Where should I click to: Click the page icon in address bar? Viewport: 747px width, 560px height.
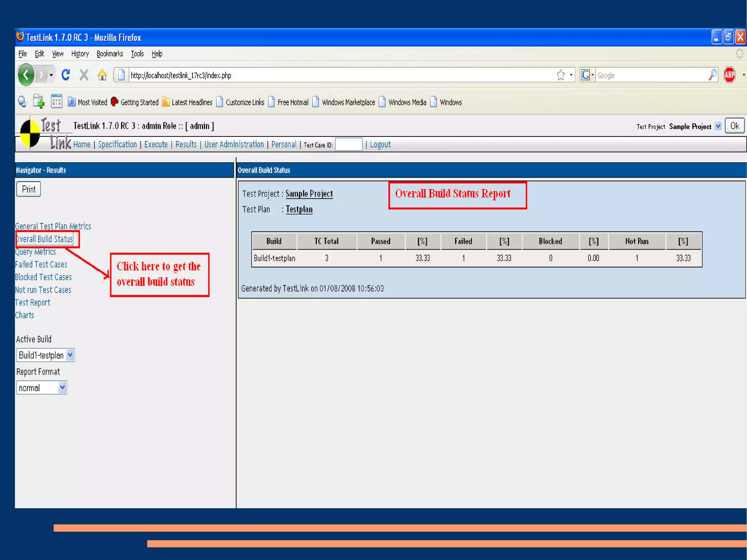[x=121, y=75]
